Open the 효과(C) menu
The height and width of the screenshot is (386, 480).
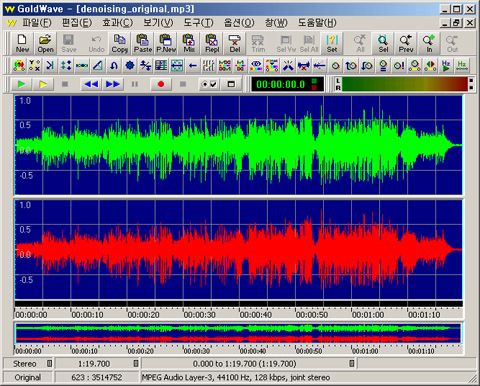pos(117,23)
